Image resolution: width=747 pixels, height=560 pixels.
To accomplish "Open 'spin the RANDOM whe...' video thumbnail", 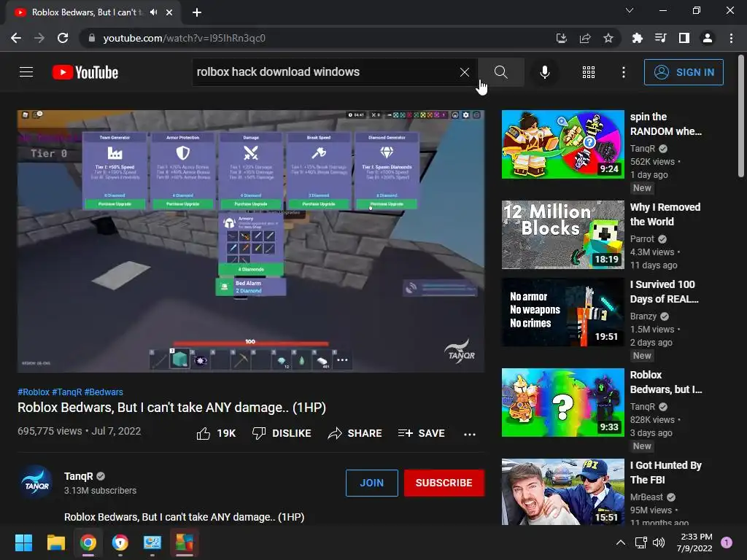I will (x=562, y=144).
